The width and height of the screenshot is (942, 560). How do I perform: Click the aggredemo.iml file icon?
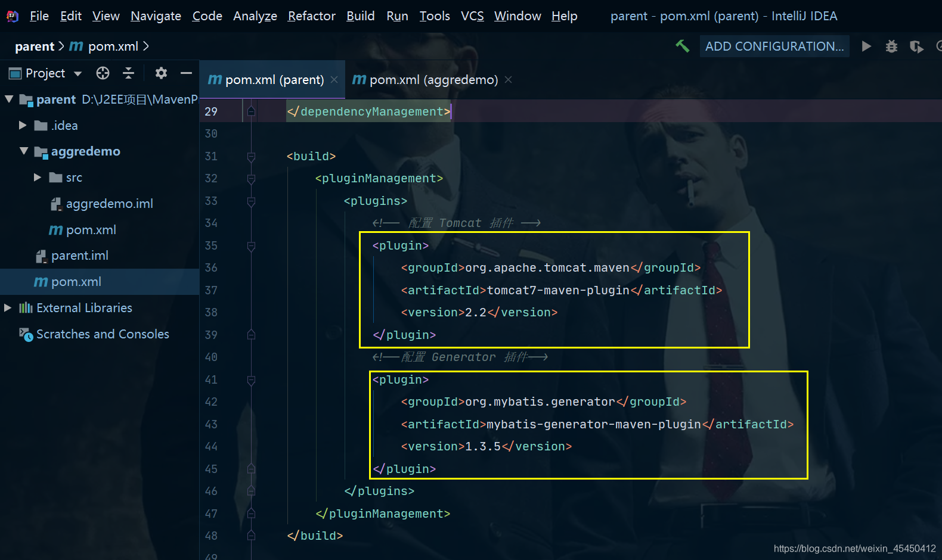click(56, 204)
